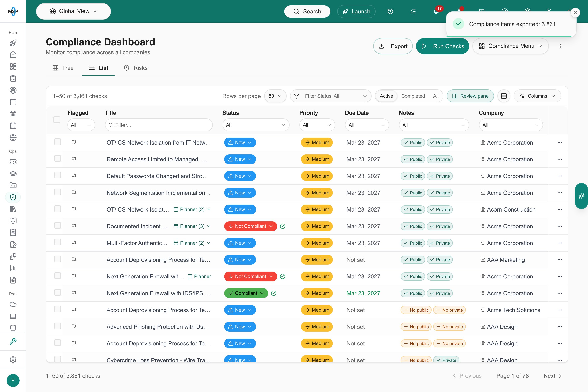Open the AI sparkle assistant side tab

pyautogui.click(x=581, y=196)
